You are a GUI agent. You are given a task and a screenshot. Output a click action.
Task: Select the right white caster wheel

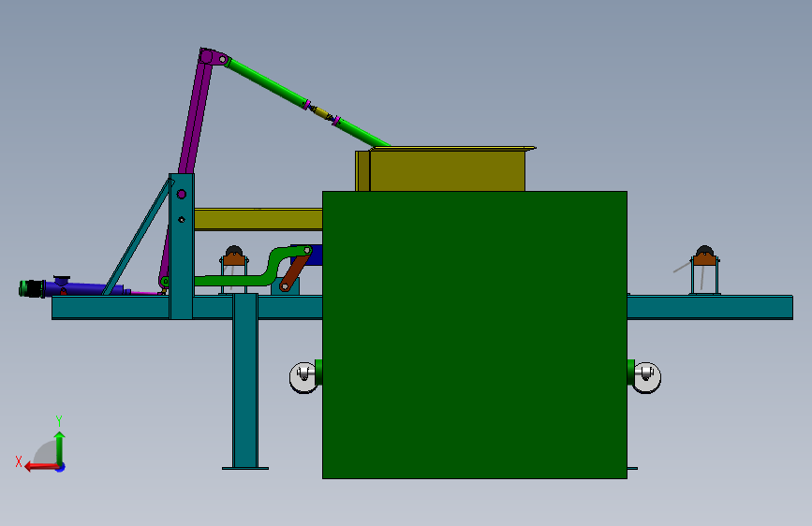point(646,377)
